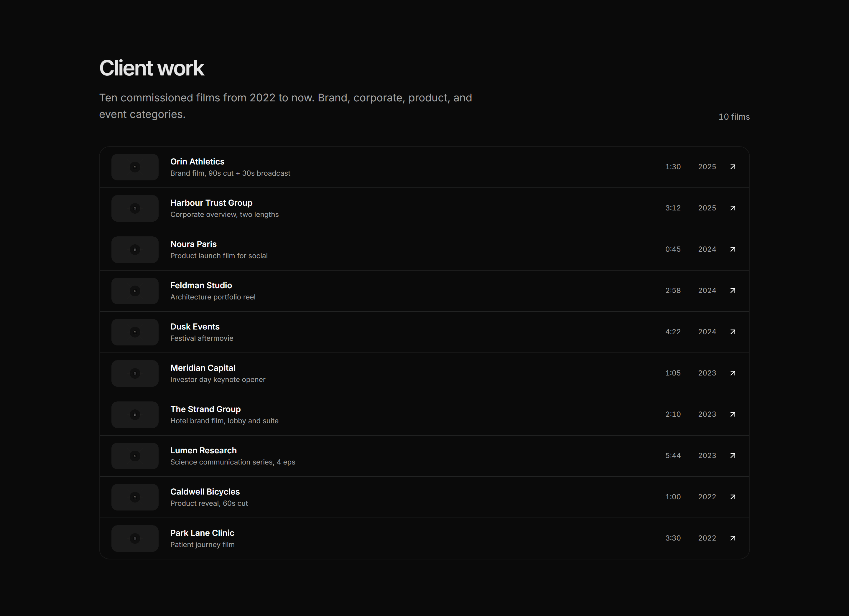Screen dimensions: 849x616
Task: Click the 'Client work' heading
Action: point(152,68)
